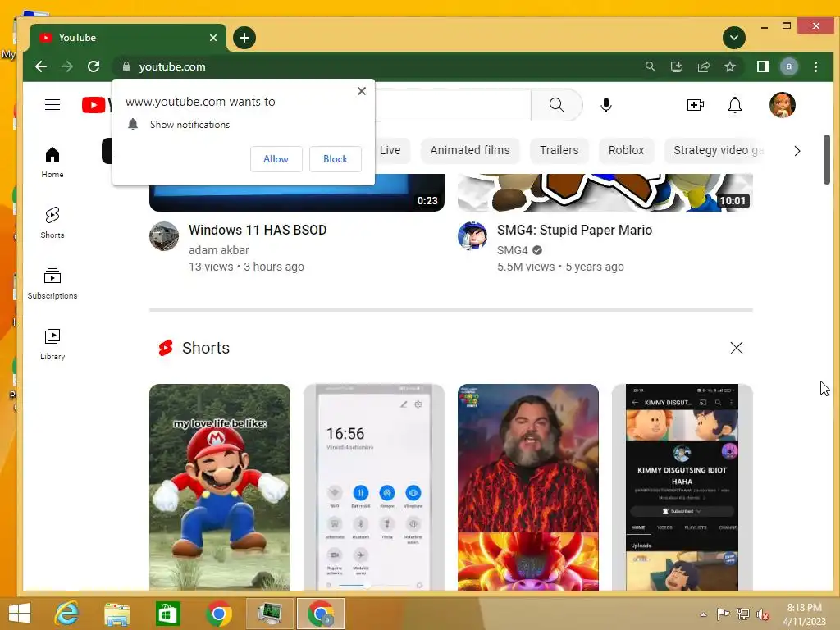Open the Windows Start button
Screen dimensions: 840x630
point(20,614)
